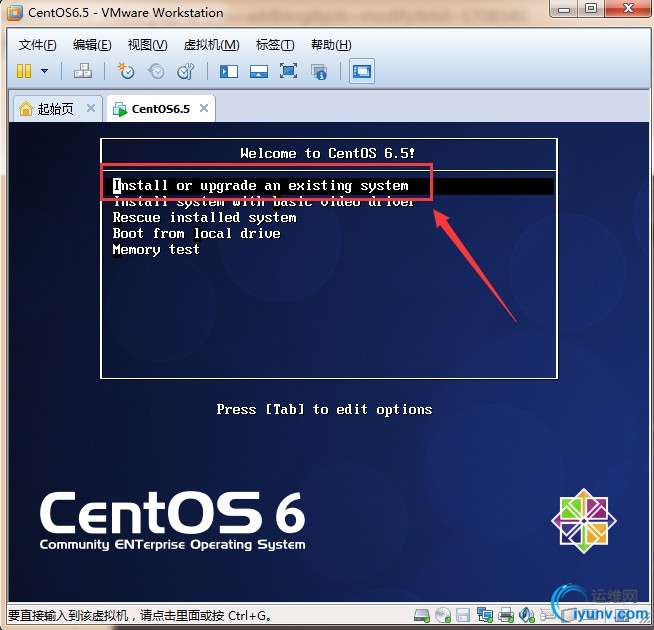
Task: Click the CD/DVD drive status icon
Action: tap(443, 615)
